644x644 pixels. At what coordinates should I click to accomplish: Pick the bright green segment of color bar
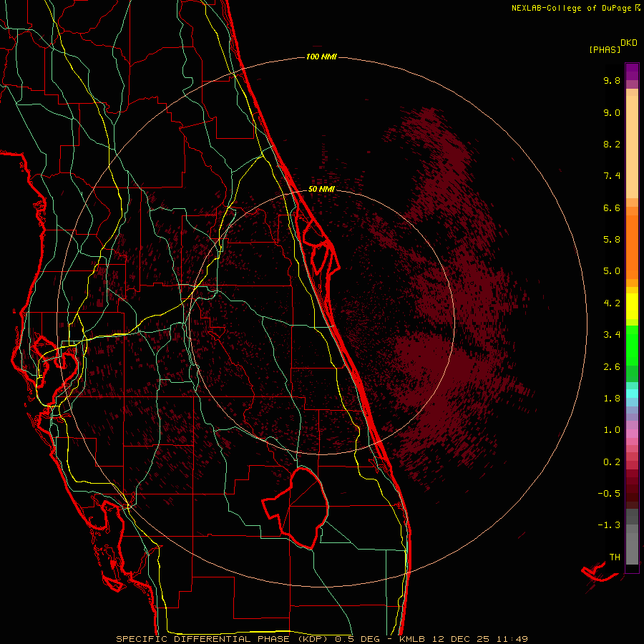632,346
